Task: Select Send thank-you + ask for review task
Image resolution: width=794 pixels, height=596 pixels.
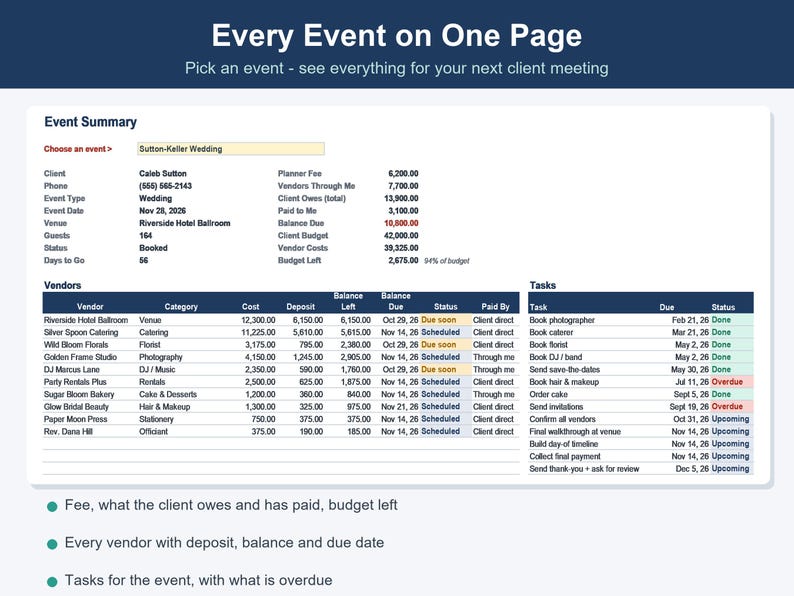Action: click(x=584, y=469)
